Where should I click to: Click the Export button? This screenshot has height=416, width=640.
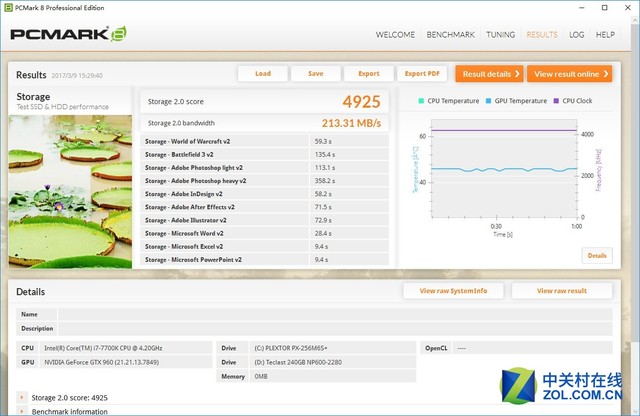click(369, 73)
